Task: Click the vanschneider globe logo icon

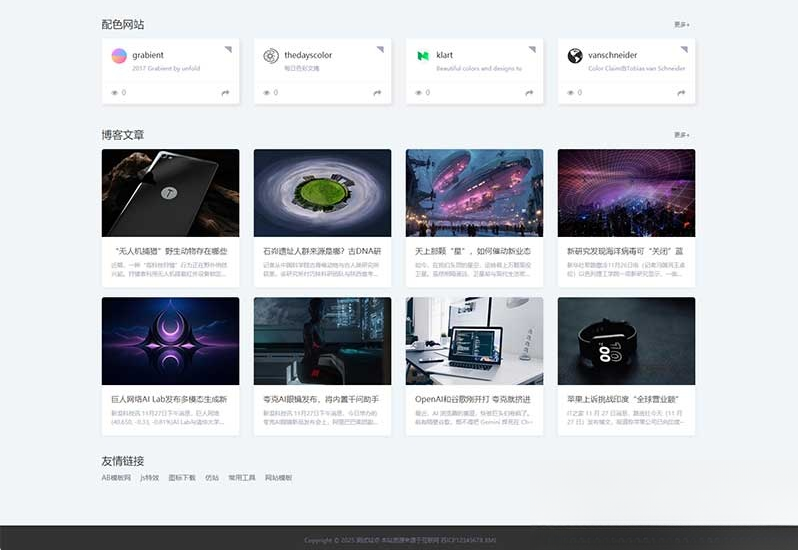Action: [x=575, y=56]
